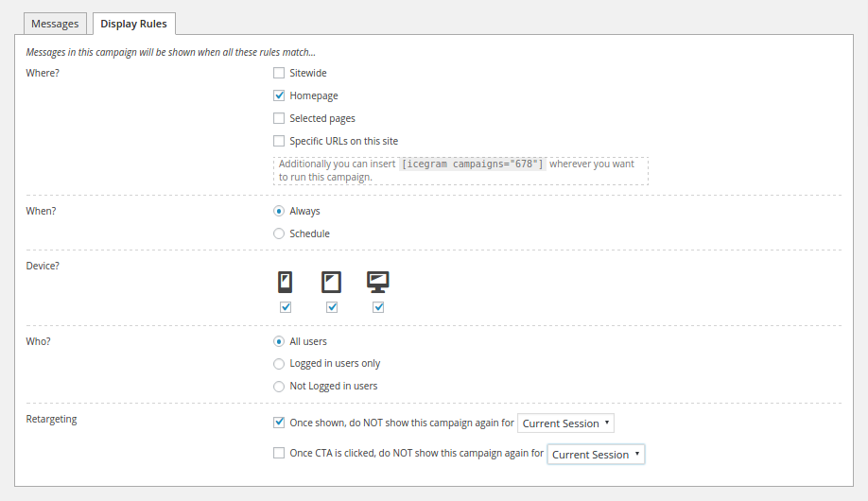Image resolution: width=868 pixels, height=501 pixels.
Task: Enable the Once CTA is clicked checkbox
Action: click(x=279, y=453)
